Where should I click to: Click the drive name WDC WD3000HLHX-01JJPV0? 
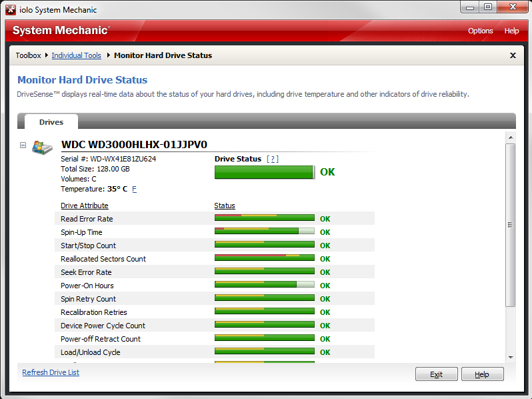134,145
